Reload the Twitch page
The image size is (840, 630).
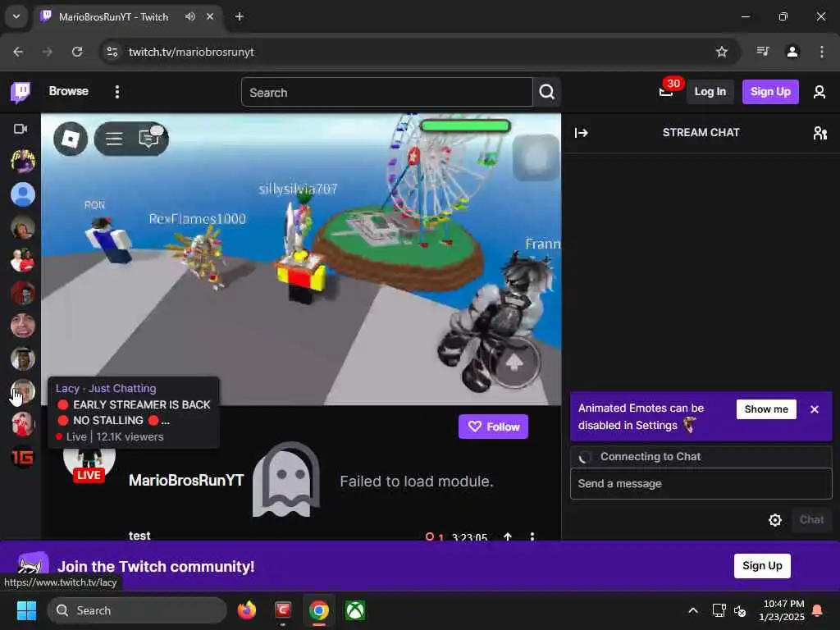77,52
